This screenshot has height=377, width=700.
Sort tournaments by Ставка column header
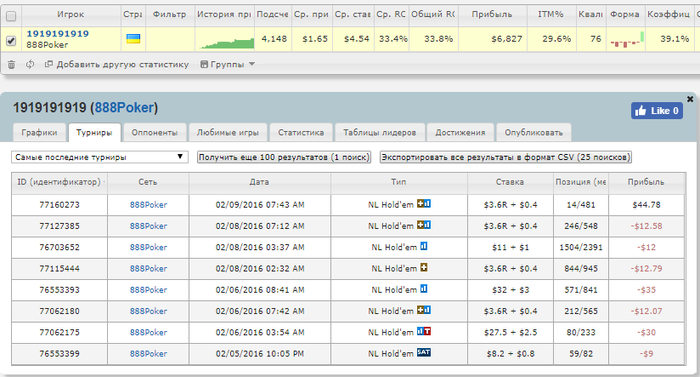pos(510,182)
